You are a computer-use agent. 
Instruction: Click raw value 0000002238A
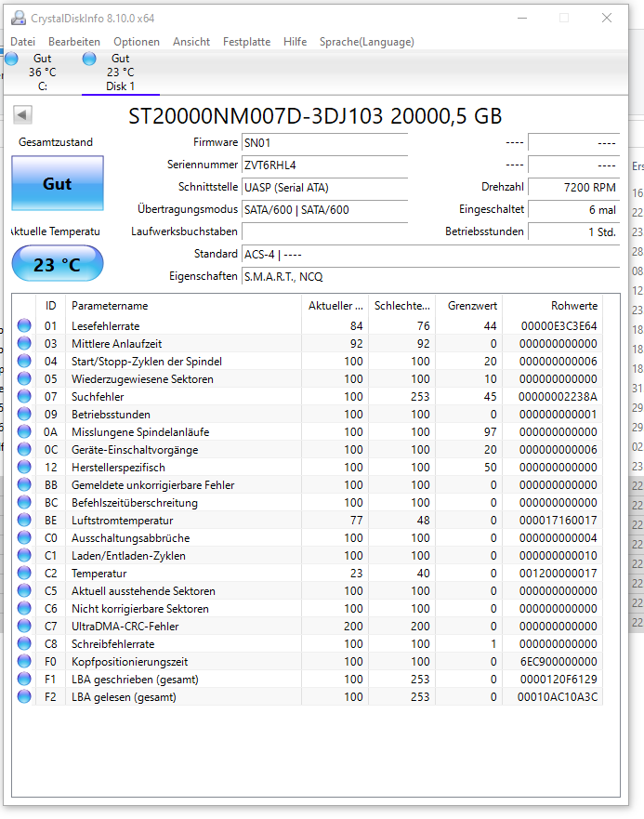[x=558, y=397]
